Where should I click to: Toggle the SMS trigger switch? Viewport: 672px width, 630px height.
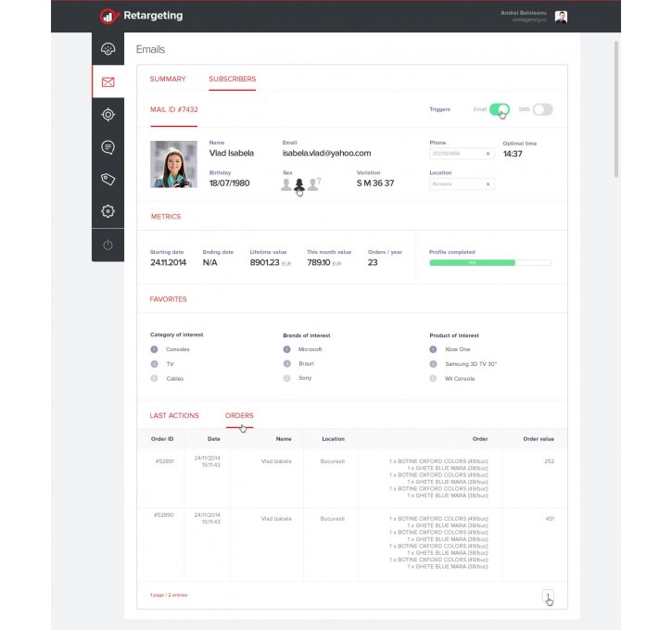click(x=542, y=109)
